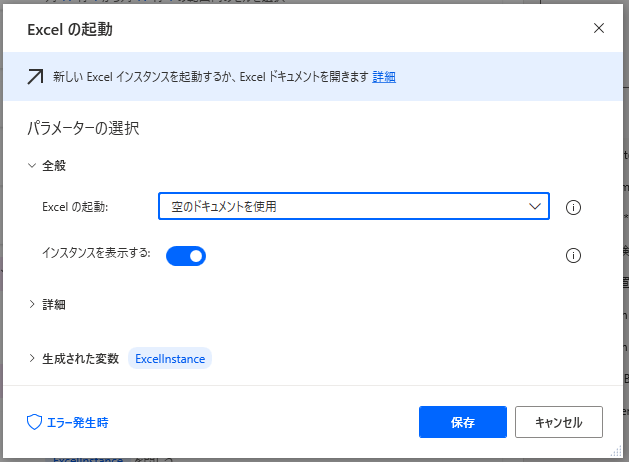Click info icon beside Excel の起動 dropdown
629x462 pixels.
(573, 208)
